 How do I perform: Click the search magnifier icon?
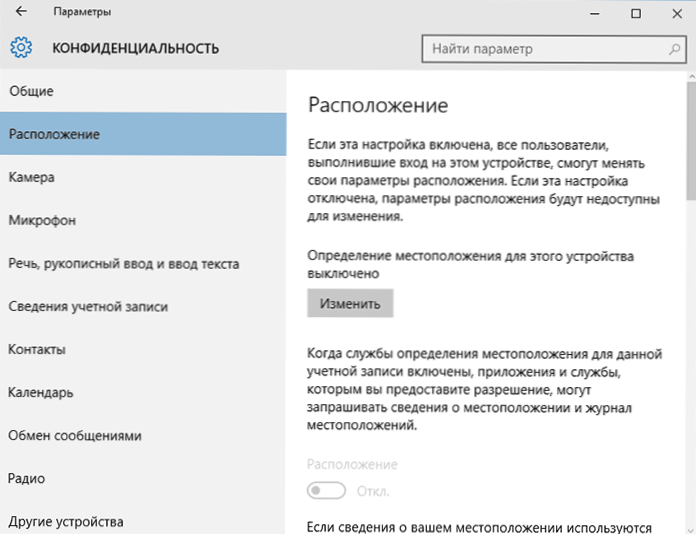coord(674,49)
